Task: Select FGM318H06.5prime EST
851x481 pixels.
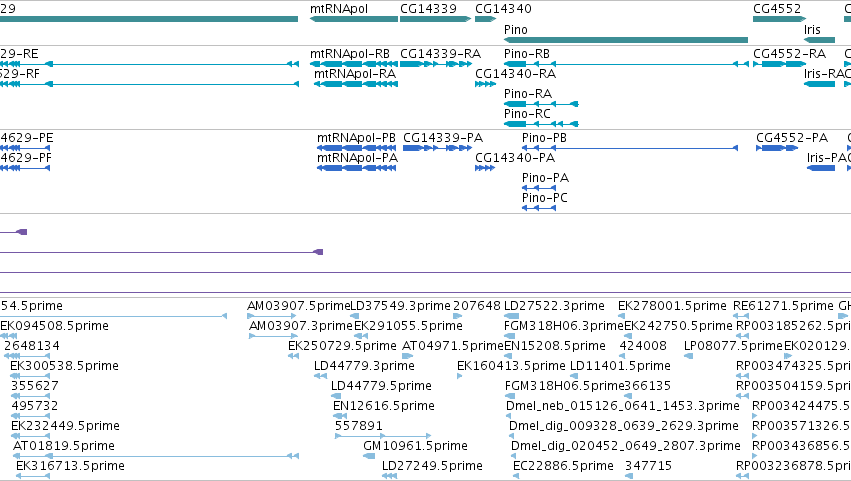Action: coord(510,396)
